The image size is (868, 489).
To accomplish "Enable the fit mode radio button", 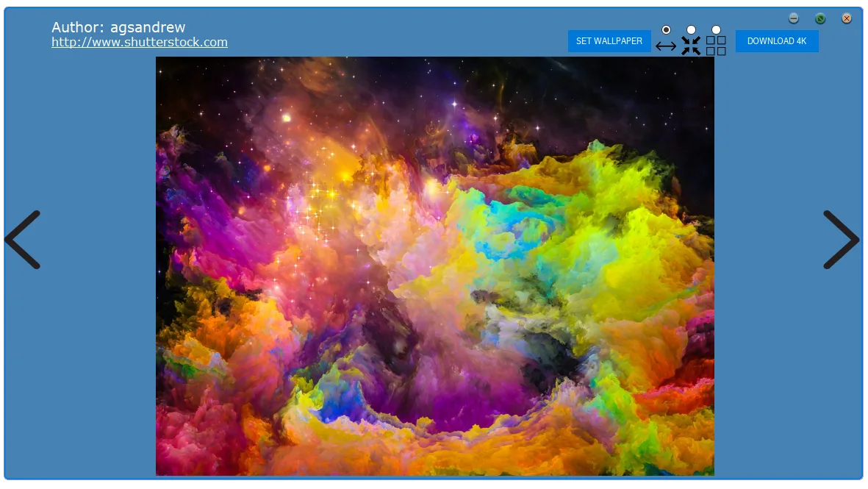I will pyautogui.click(x=691, y=29).
